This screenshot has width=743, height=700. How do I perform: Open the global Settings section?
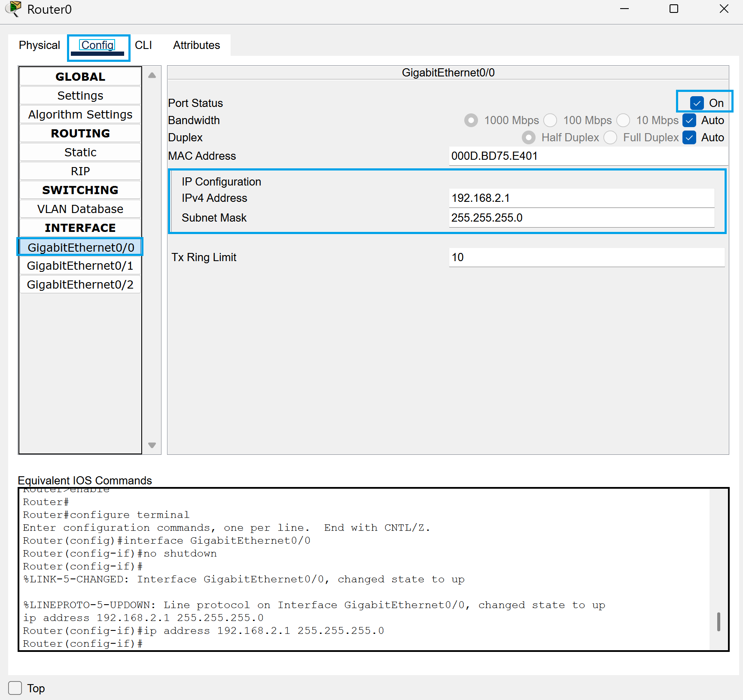(80, 95)
